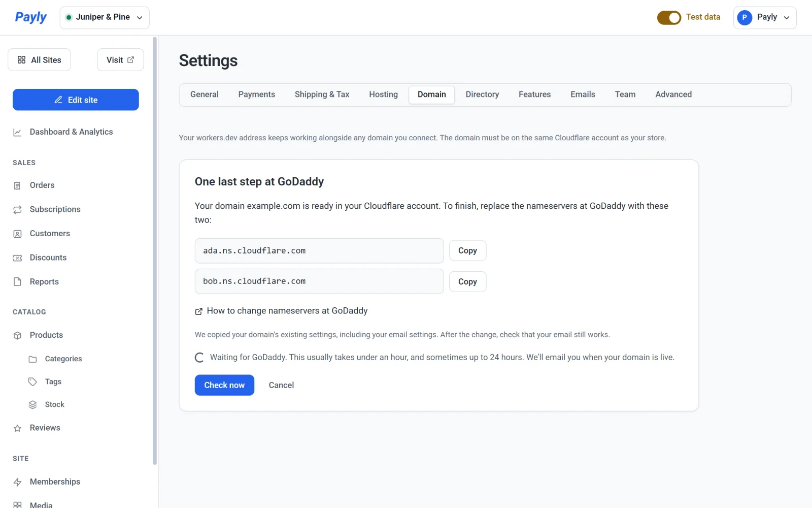The width and height of the screenshot is (812, 508).
Task: Toggle the Test data switch
Action: (669, 18)
